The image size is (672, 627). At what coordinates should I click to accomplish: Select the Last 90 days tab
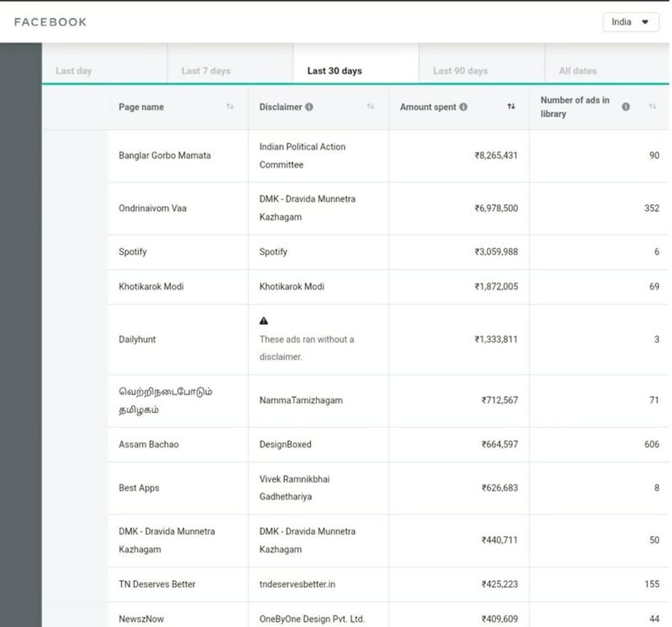tap(460, 71)
